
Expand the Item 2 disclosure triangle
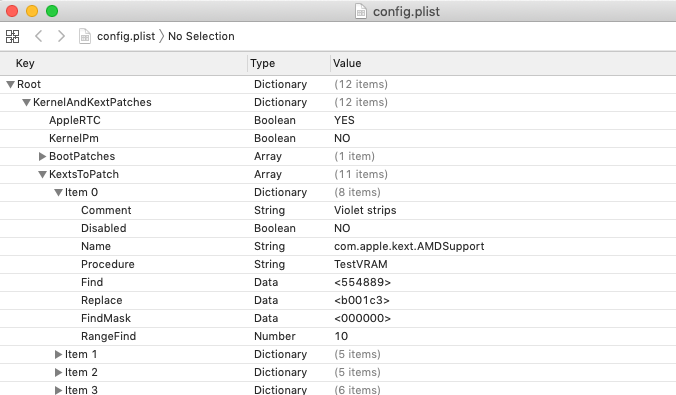click(x=58, y=373)
